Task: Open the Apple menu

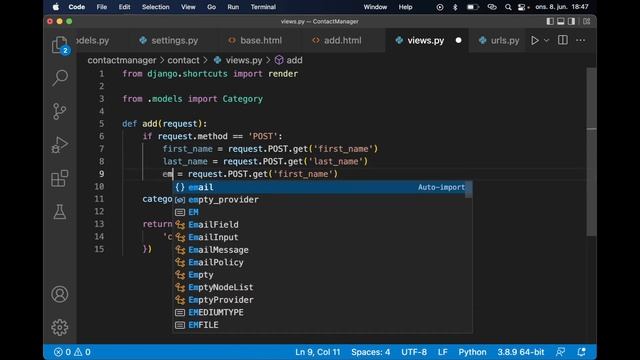Action: [56, 7]
